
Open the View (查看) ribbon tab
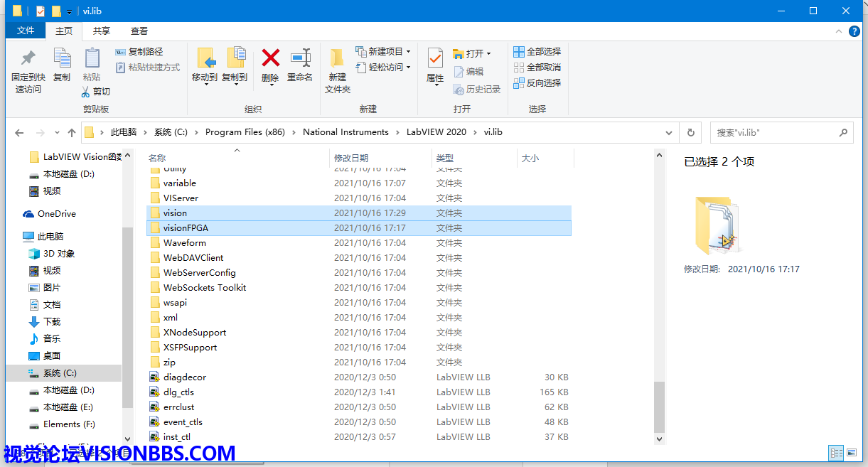[x=139, y=31]
